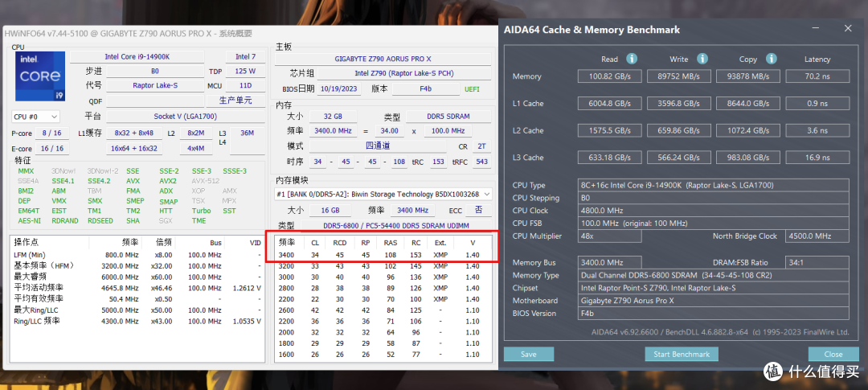The width and height of the screenshot is (868, 390).
Task: Click the Close button beside Start Benchmark
Action: pos(833,354)
